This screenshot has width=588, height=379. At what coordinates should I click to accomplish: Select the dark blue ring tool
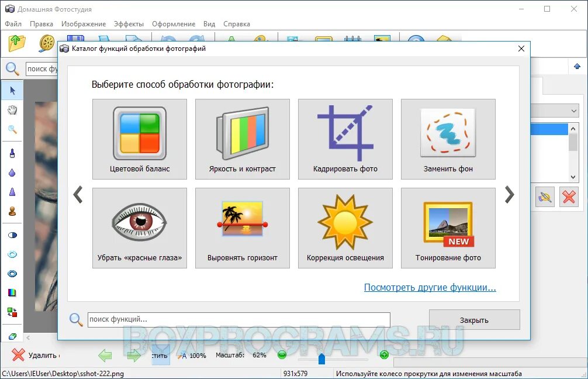click(x=12, y=274)
